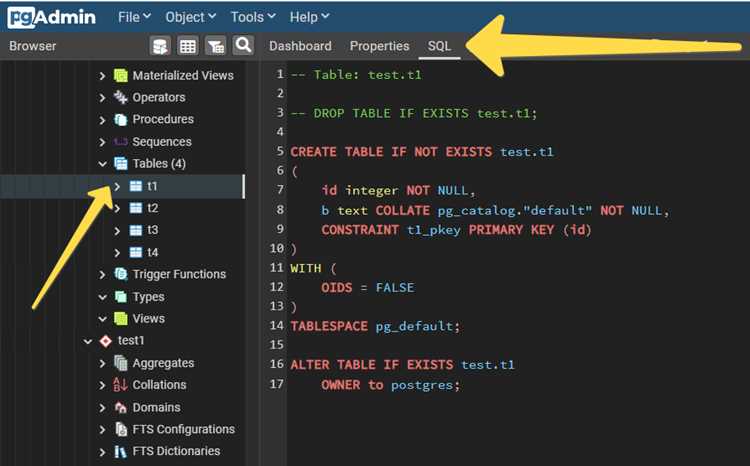Click the Collations node icon
The height and width of the screenshot is (466, 750).
pyautogui.click(x=121, y=385)
